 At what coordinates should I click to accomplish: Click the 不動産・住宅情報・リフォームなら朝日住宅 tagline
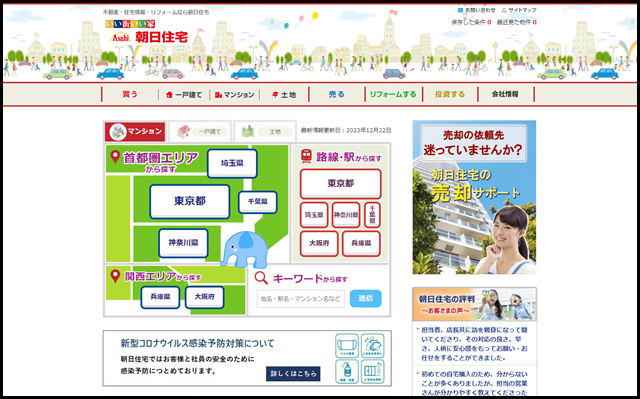click(156, 12)
